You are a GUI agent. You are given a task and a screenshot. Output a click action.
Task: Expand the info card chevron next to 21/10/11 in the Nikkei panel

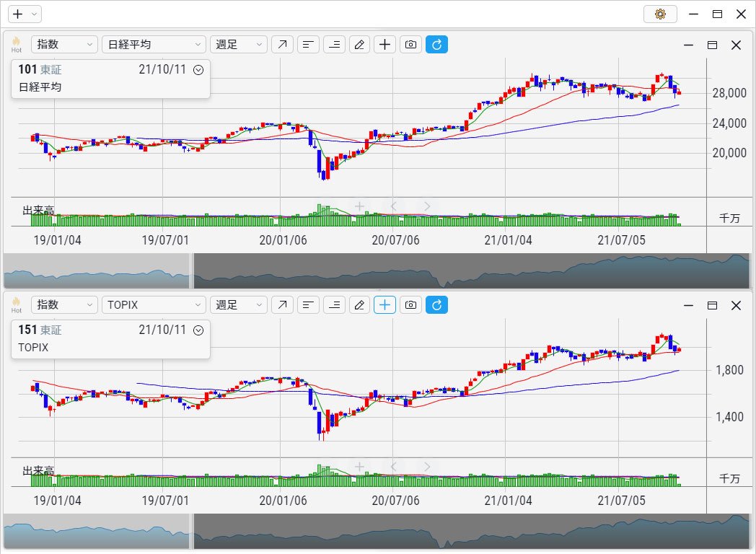click(198, 70)
